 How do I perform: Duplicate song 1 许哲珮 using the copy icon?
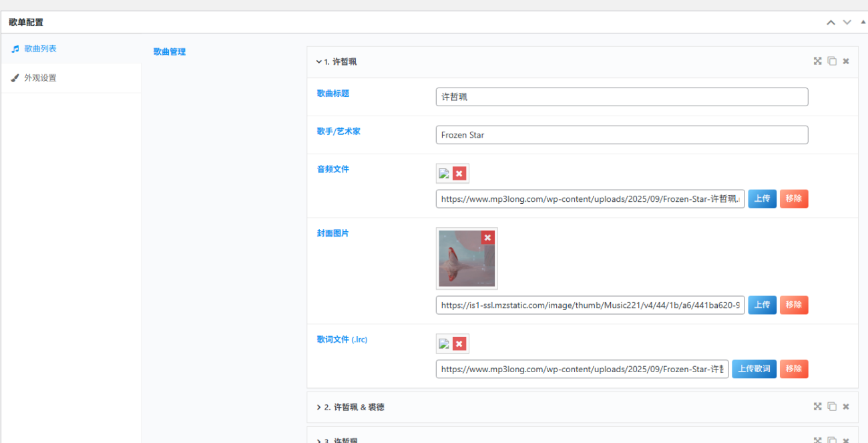click(831, 61)
